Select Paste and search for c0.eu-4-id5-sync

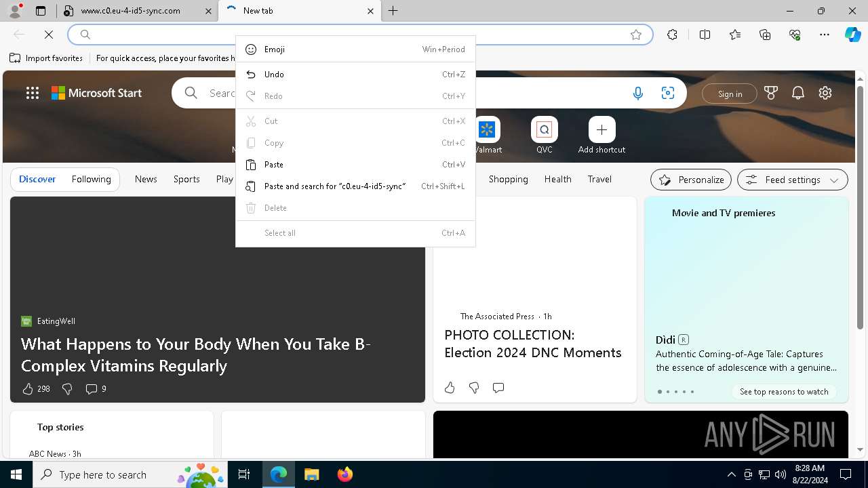point(355,186)
